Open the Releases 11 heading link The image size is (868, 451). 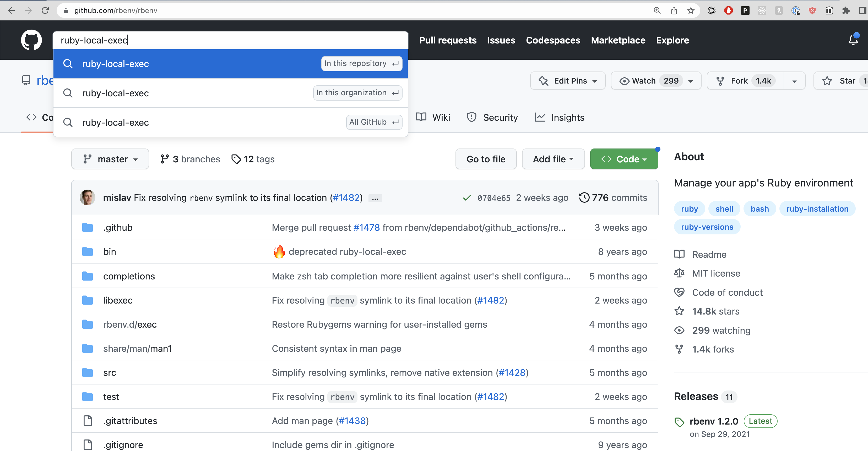[x=705, y=397]
